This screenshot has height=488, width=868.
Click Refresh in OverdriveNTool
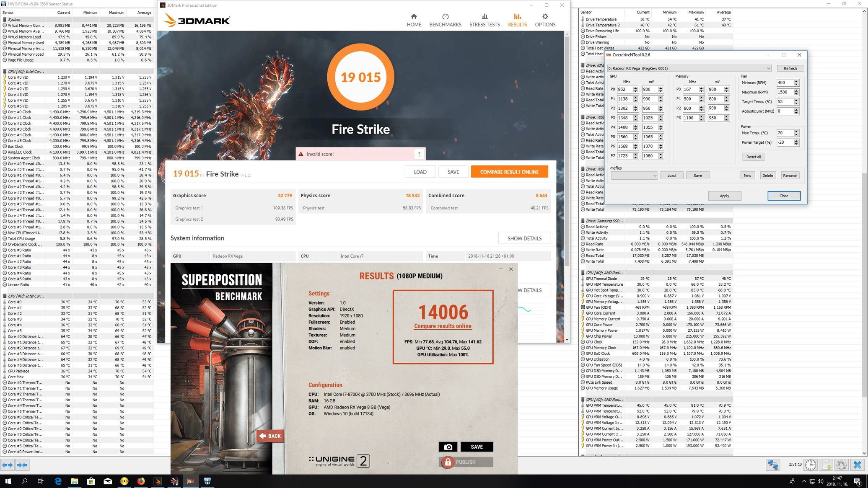pos(790,68)
